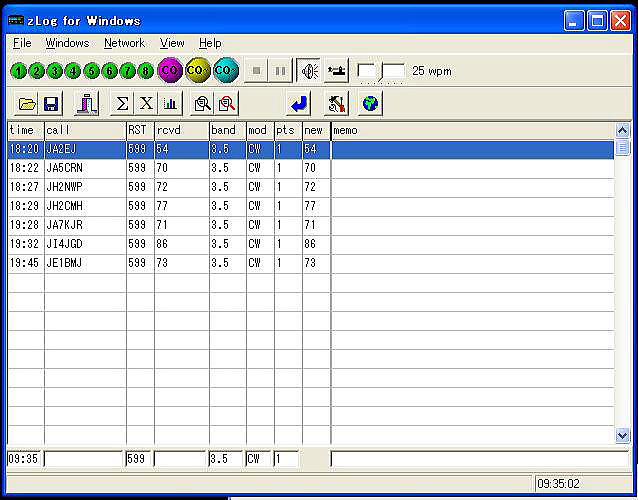Click the rcvd column header
The image size is (638, 500).
[182, 130]
